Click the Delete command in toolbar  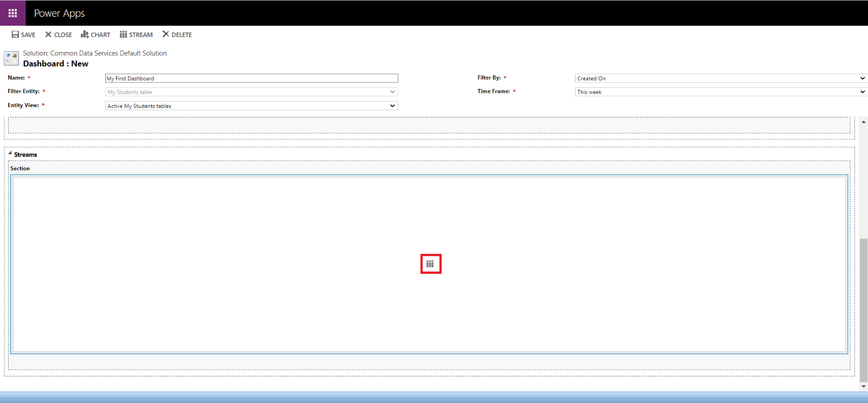point(177,35)
